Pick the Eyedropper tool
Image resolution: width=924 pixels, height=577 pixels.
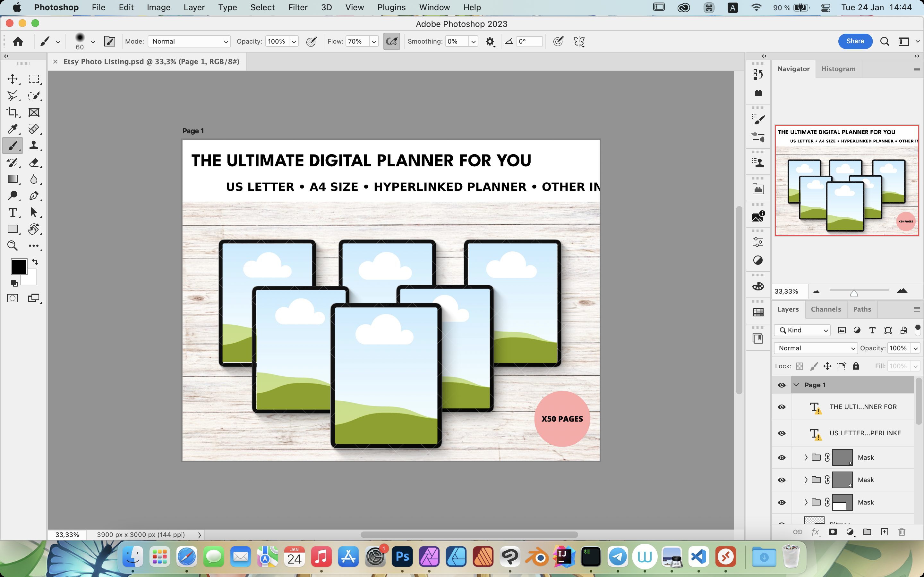pos(13,129)
